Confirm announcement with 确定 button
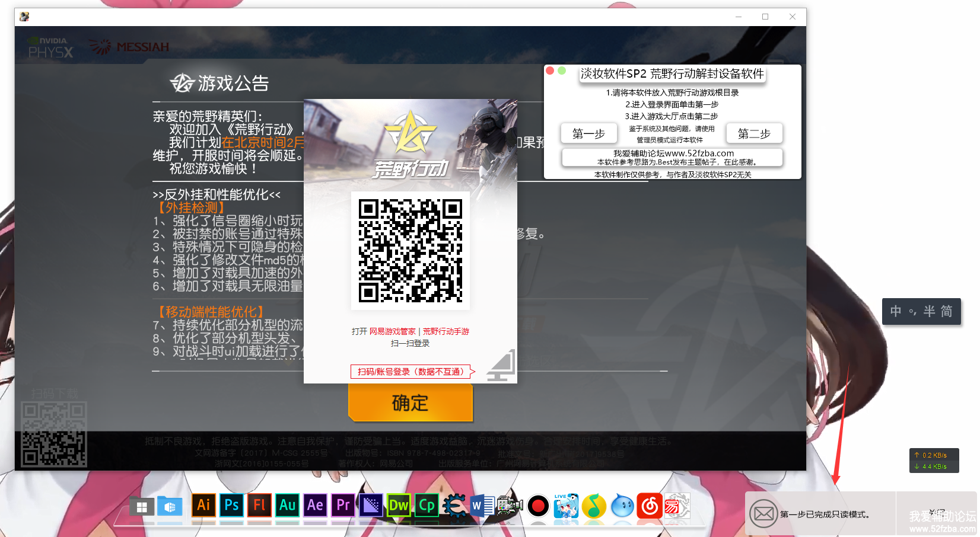Image resolution: width=980 pixels, height=537 pixels. coord(411,403)
